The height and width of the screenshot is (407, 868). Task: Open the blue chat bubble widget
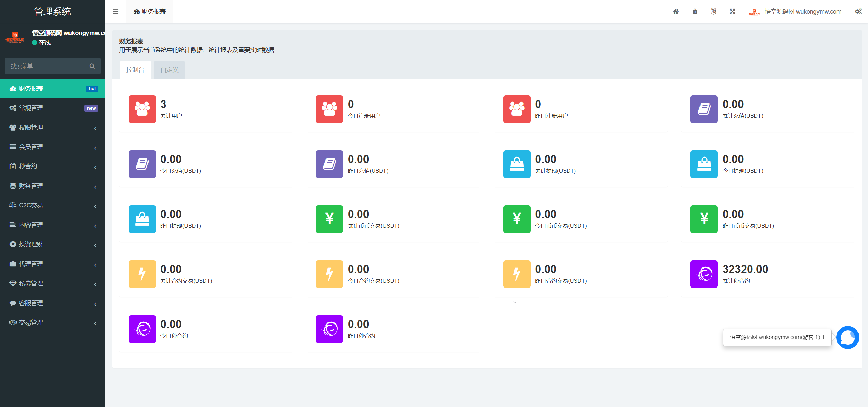click(848, 337)
